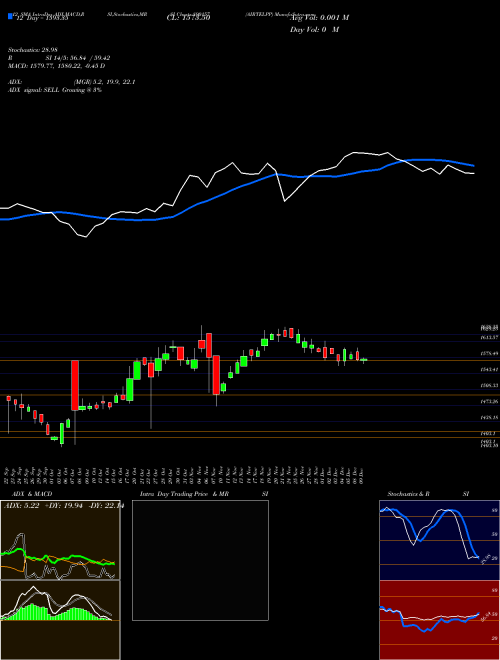
Task: Click the first date label '22 Sep' on the axis
Action: pyautogui.click(x=8, y=474)
